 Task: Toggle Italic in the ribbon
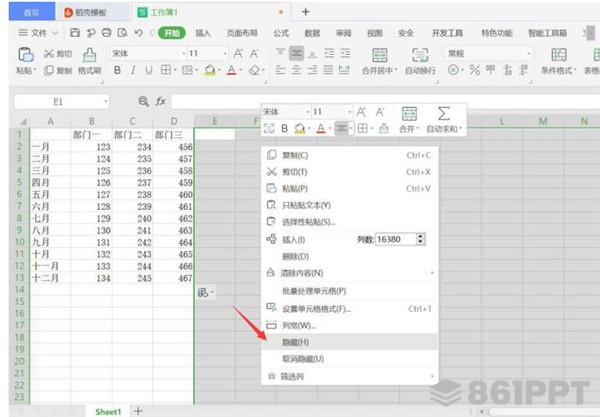coord(133,70)
